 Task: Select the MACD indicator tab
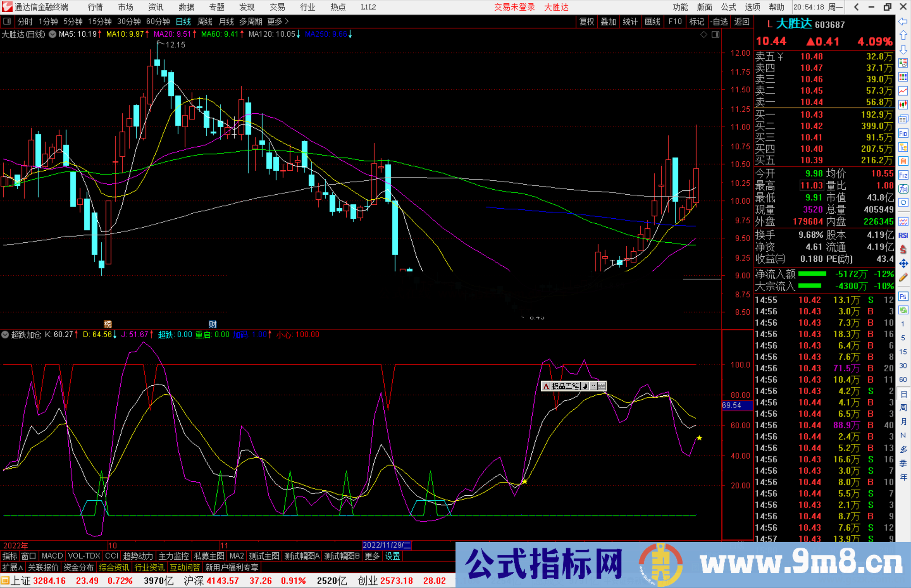[52, 556]
